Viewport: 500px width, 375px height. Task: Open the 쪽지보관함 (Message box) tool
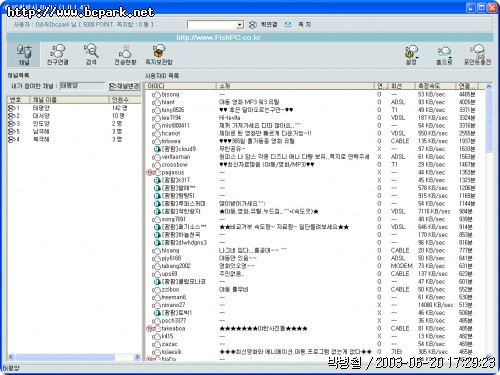[x=159, y=54]
